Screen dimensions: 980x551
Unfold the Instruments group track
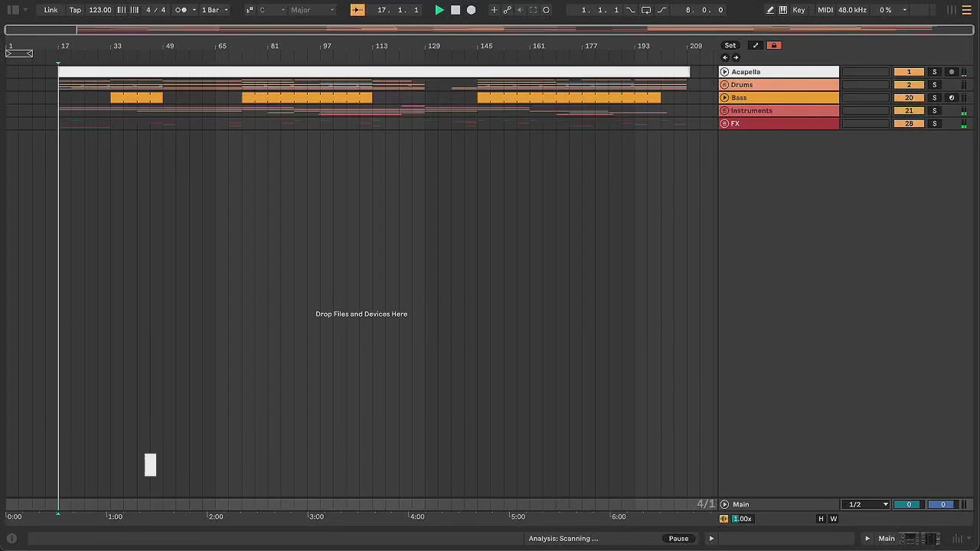click(x=724, y=111)
